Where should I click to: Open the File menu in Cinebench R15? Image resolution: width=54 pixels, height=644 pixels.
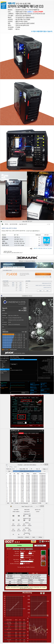(2, 298)
